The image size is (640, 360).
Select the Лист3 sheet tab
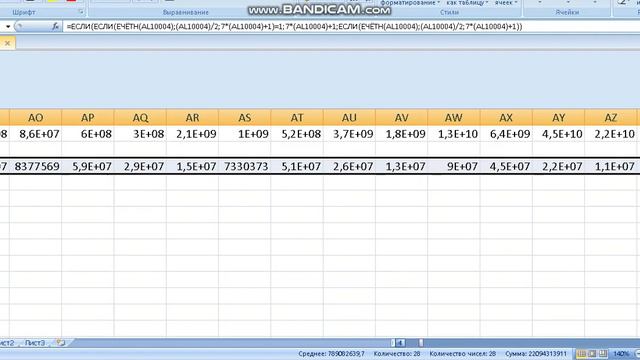click(x=35, y=343)
